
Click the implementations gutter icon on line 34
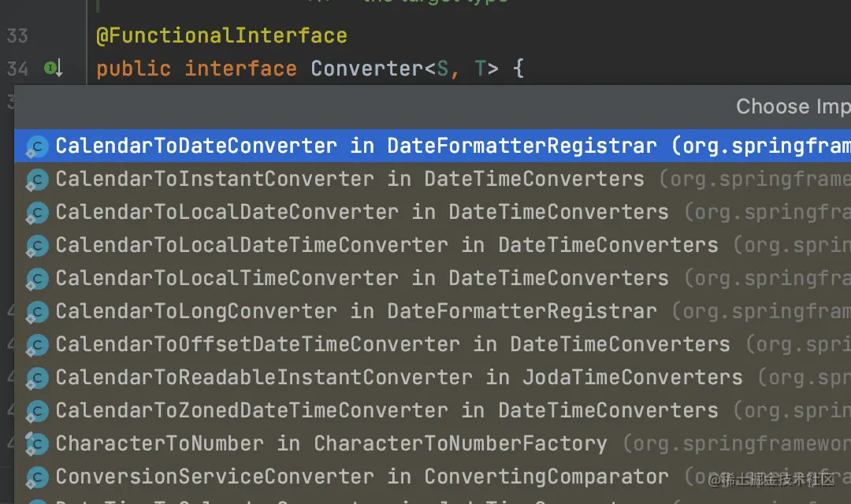pyautogui.click(x=54, y=69)
